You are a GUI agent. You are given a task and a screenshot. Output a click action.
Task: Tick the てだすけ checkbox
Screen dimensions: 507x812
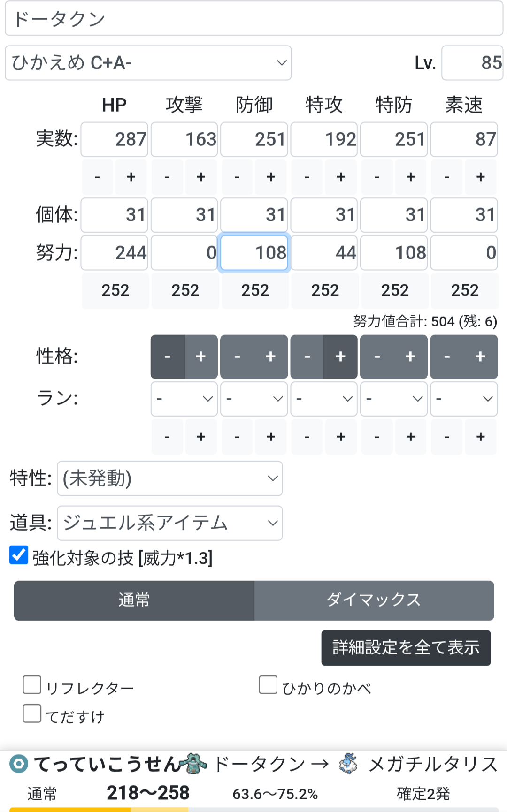tap(32, 713)
